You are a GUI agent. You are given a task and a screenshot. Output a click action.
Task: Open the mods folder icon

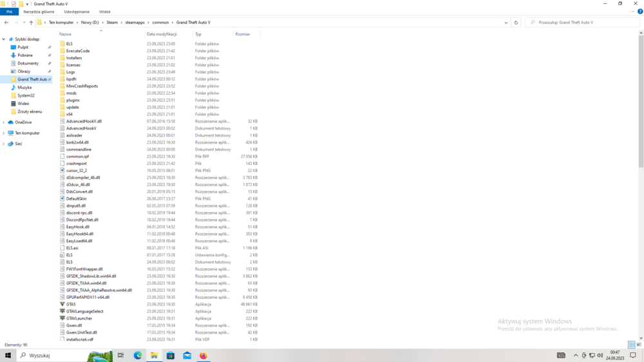click(x=62, y=93)
